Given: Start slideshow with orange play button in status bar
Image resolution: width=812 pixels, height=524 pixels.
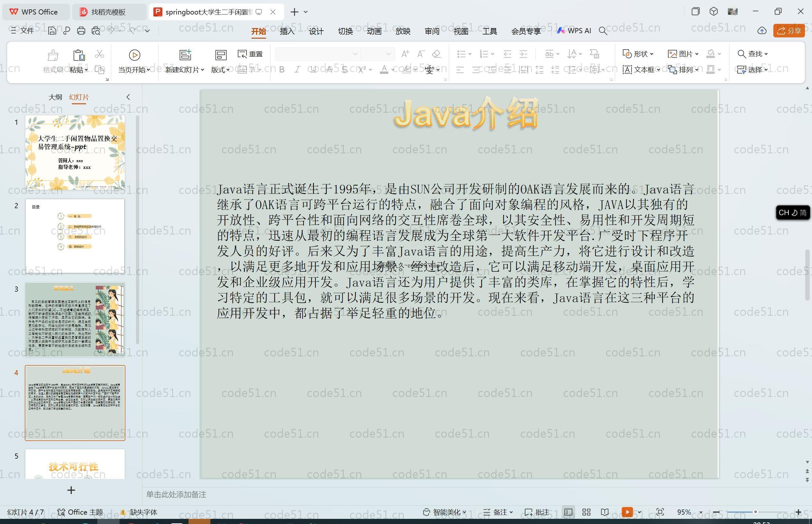Looking at the screenshot, I should 627,512.
